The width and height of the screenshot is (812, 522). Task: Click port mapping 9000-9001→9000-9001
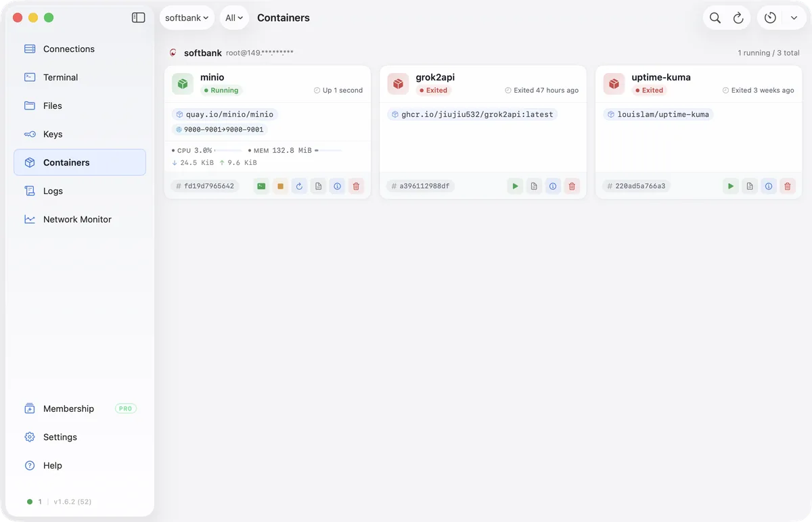pos(220,129)
